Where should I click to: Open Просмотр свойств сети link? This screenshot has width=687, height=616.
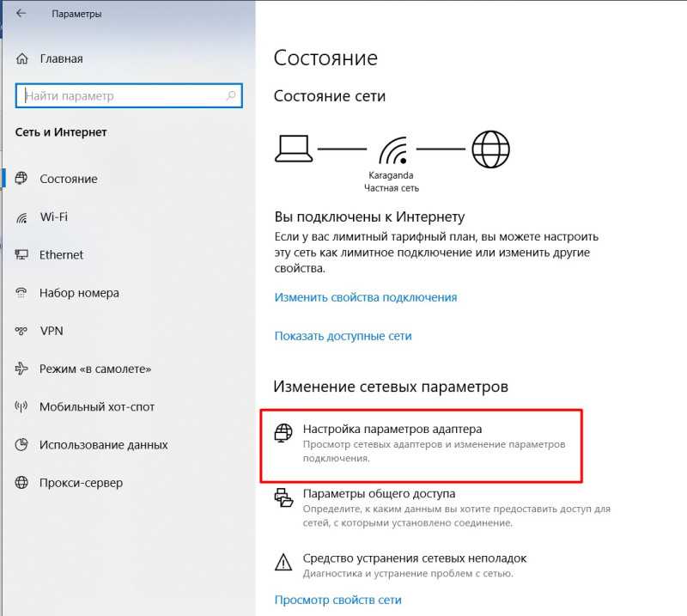(337, 600)
